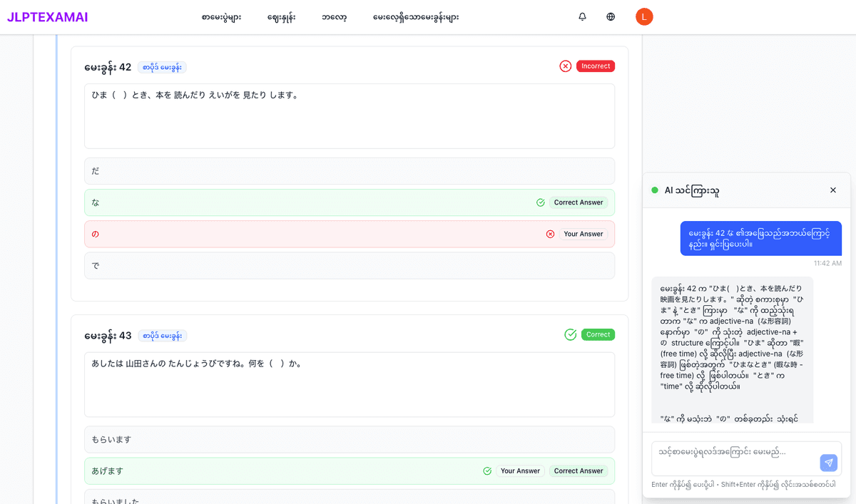Click the red X icon on question 42
The image size is (856, 504).
(x=566, y=66)
